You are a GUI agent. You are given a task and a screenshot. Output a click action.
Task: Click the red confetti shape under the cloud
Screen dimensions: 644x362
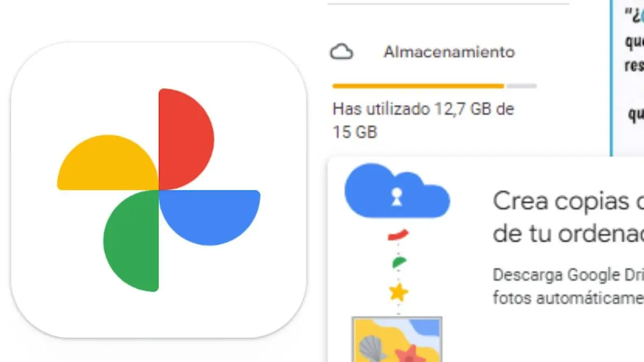[x=398, y=234]
